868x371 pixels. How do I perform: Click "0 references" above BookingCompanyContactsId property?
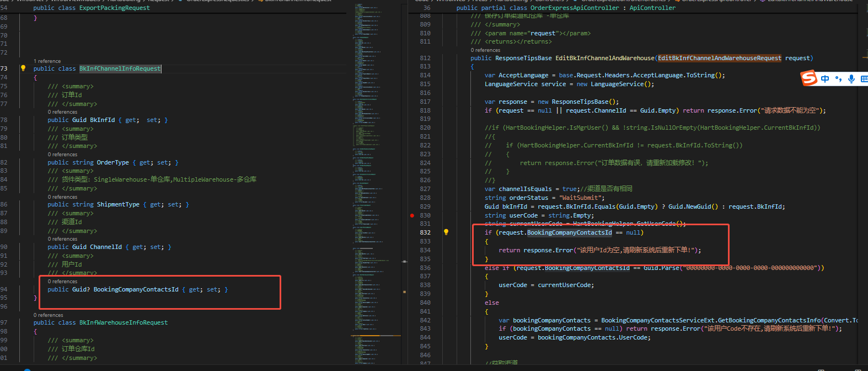click(62, 282)
